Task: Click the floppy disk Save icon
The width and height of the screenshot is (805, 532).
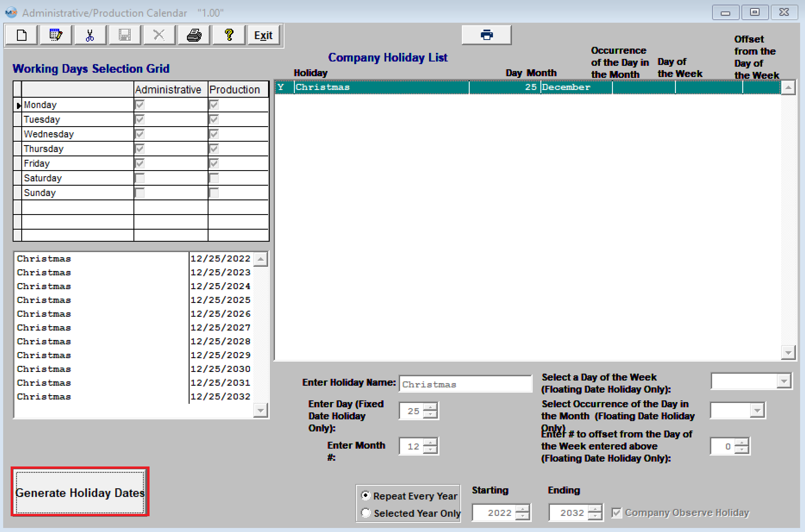Action: (125, 35)
